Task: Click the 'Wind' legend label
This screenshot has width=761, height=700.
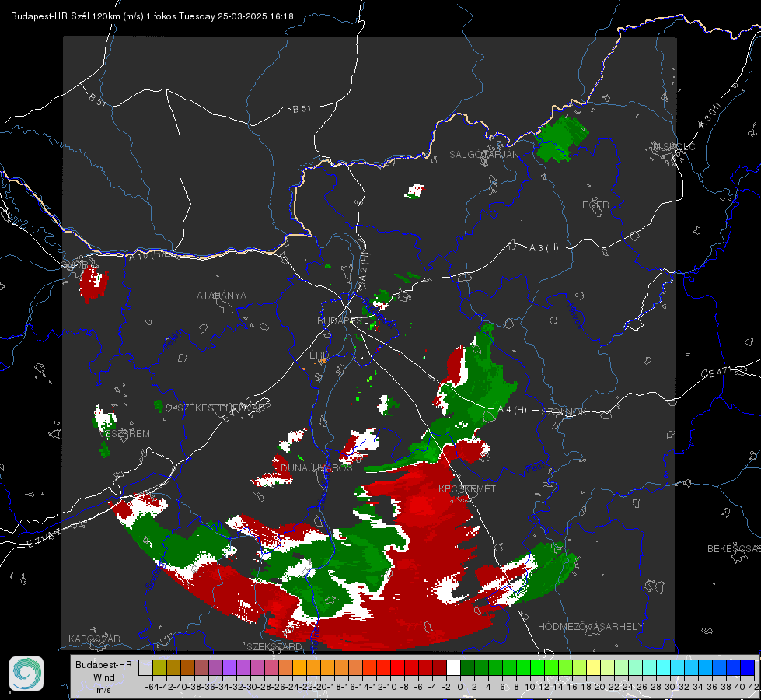Action: pos(104,677)
